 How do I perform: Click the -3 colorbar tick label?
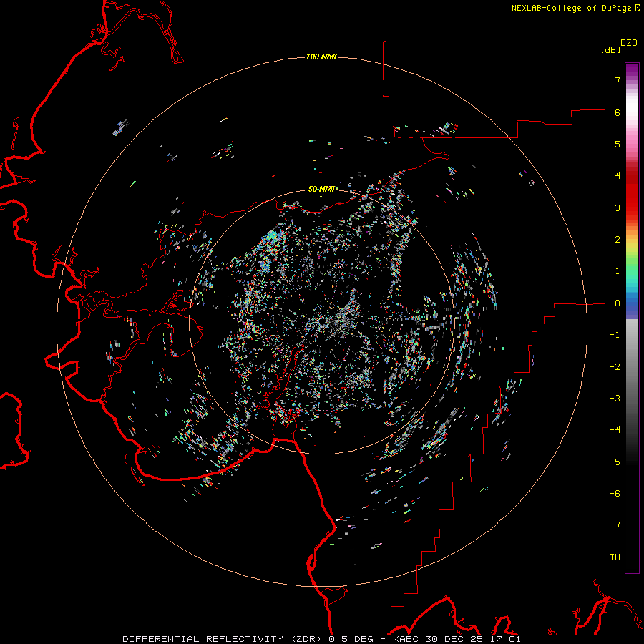click(x=615, y=399)
